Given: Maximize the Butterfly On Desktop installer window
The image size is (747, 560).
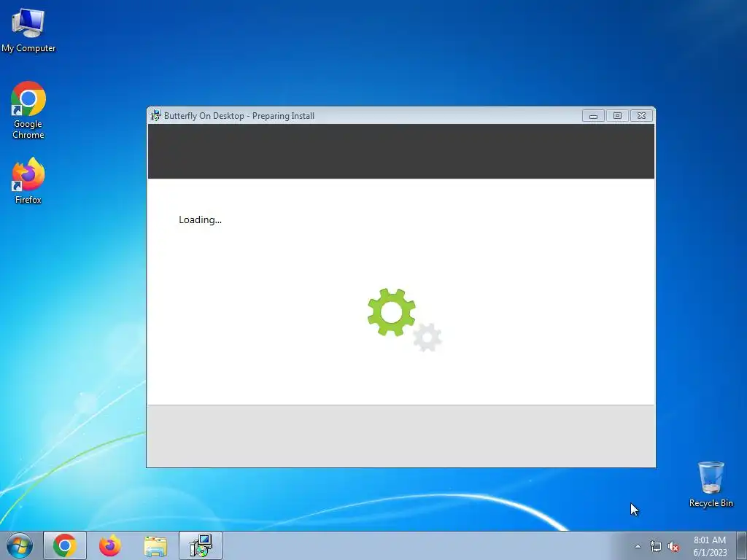Looking at the screenshot, I should pos(617,116).
